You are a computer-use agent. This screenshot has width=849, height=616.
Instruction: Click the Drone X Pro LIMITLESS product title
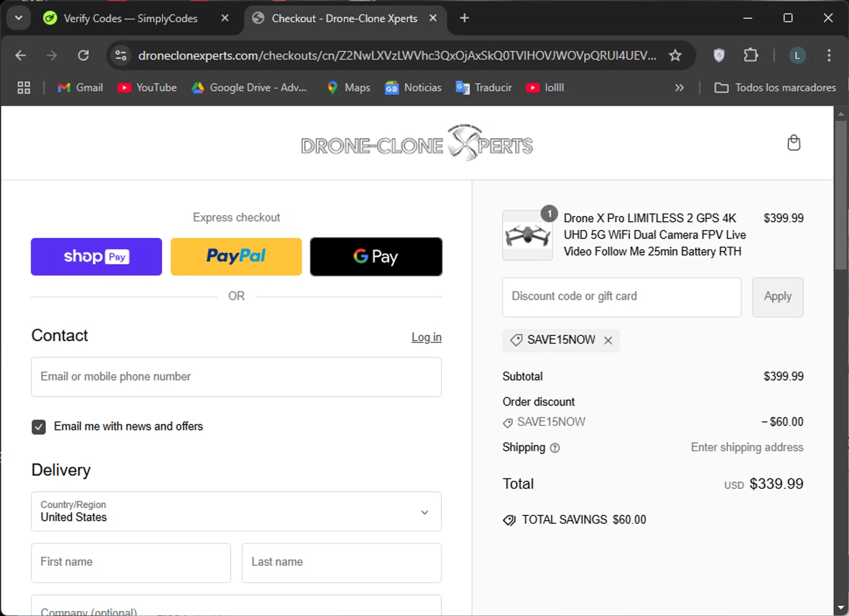[655, 235]
